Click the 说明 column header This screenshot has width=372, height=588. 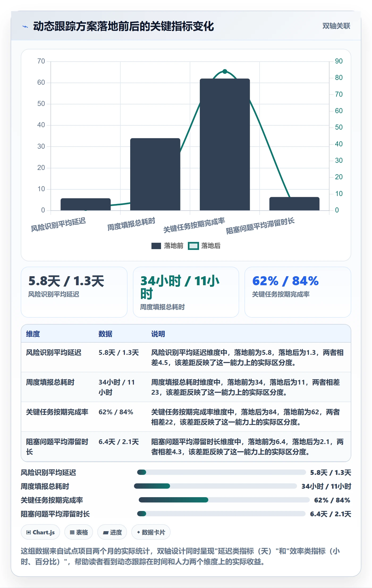coord(158,334)
